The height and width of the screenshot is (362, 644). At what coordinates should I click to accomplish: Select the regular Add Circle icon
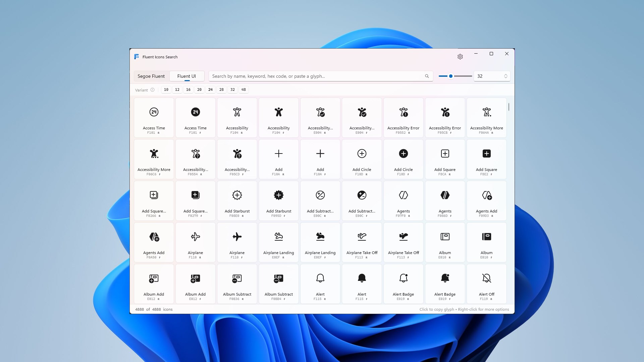pos(362,159)
